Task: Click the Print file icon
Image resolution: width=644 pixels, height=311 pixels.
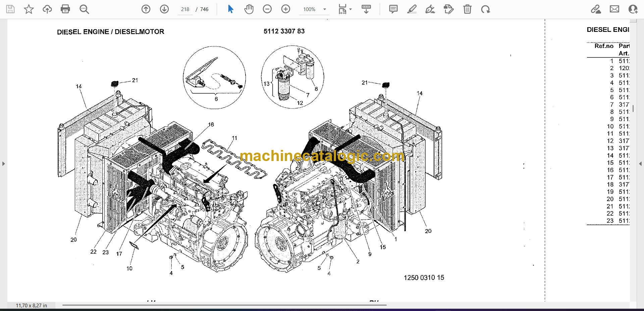Action: pos(65,9)
